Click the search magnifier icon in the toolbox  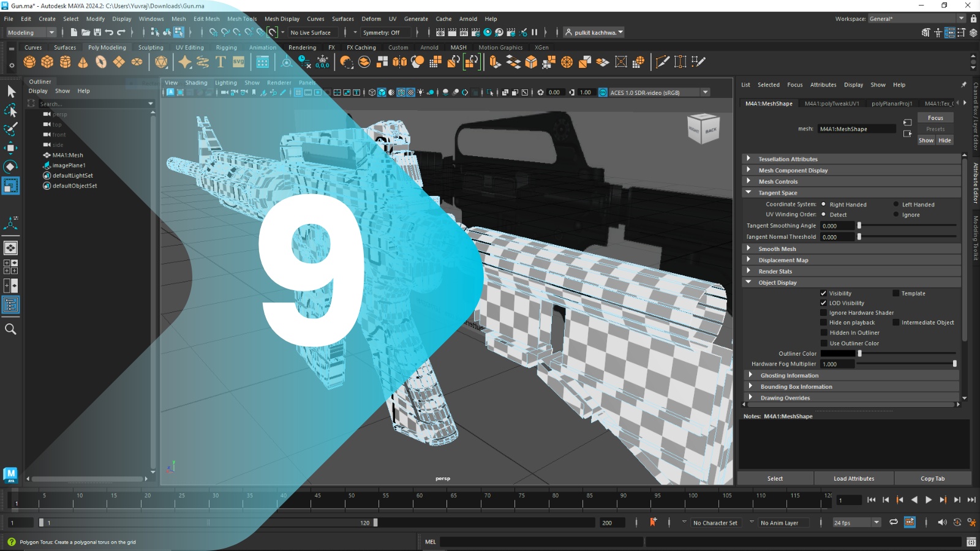click(x=10, y=329)
